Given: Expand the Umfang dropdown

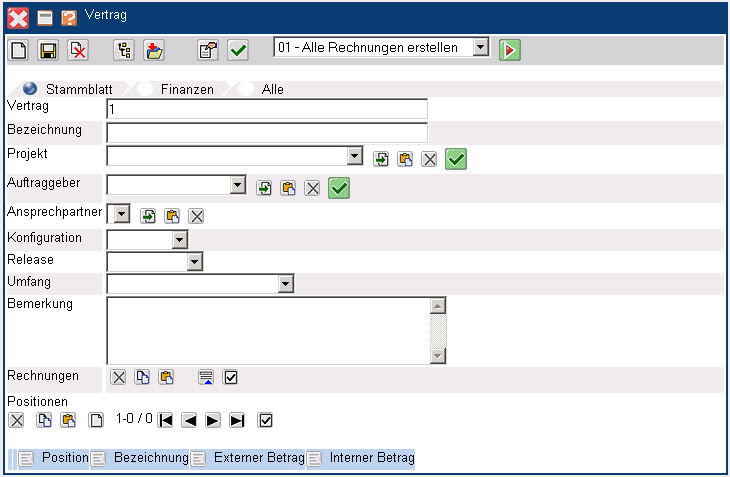Looking at the screenshot, I should pyautogui.click(x=286, y=285).
